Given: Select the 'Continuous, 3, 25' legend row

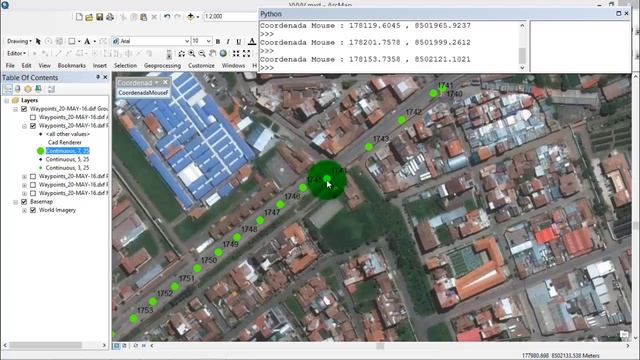Looking at the screenshot, I should pos(67,168).
